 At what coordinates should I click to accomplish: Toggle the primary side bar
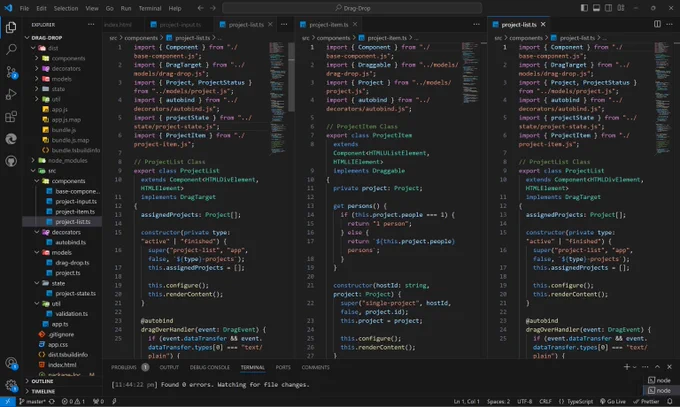[584, 8]
